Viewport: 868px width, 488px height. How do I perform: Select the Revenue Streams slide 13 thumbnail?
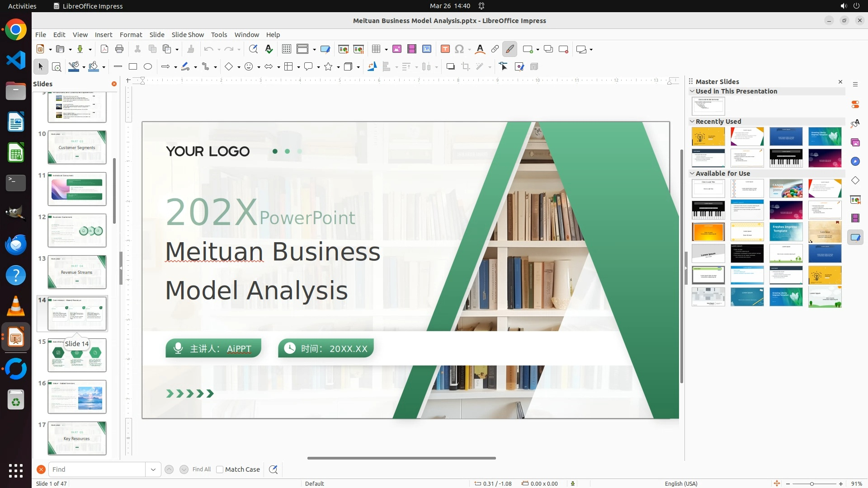coord(77,272)
